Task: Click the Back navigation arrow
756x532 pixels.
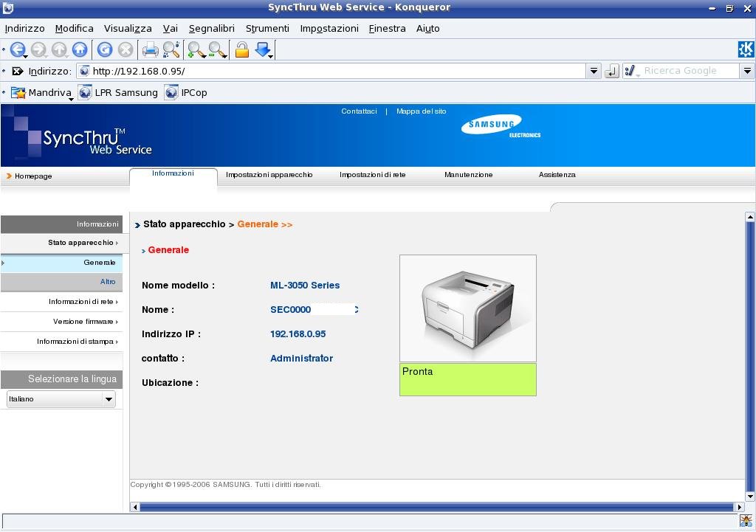Action: click(16, 50)
